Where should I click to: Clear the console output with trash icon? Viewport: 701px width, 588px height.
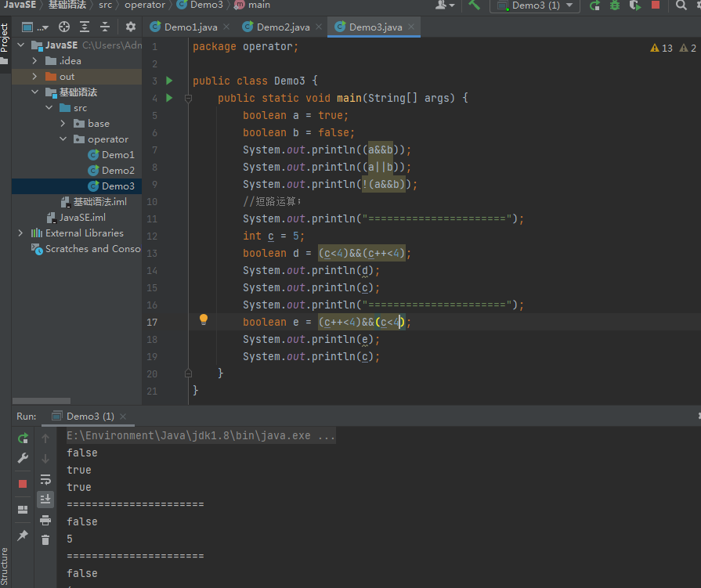click(45, 539)
